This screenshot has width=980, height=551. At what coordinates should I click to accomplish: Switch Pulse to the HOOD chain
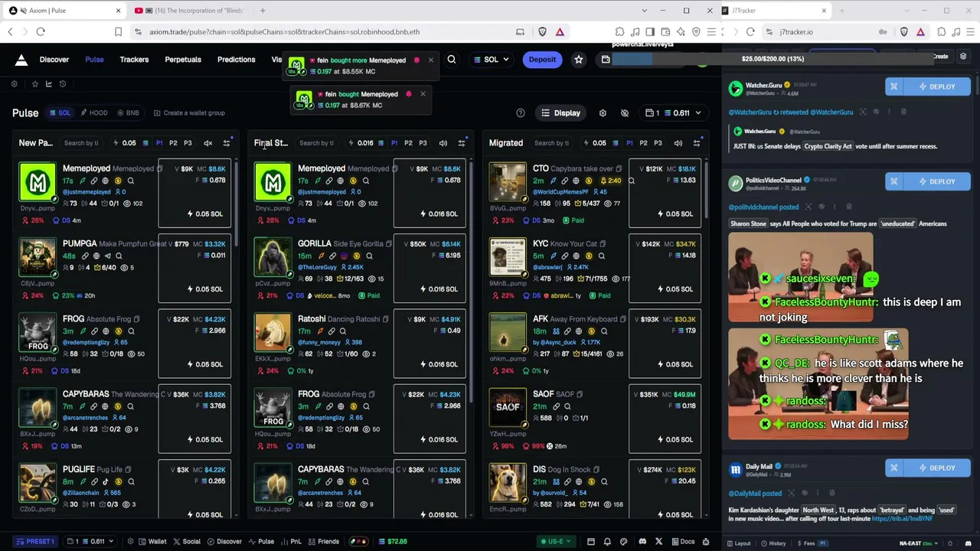click(x=93, y=113)
